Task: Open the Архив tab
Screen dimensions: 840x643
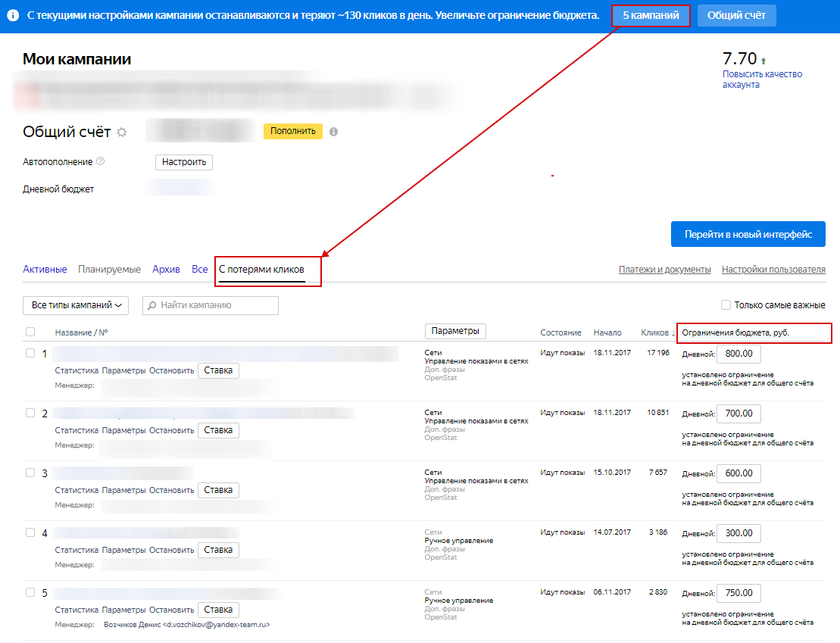Action: (x=166, y=269)
